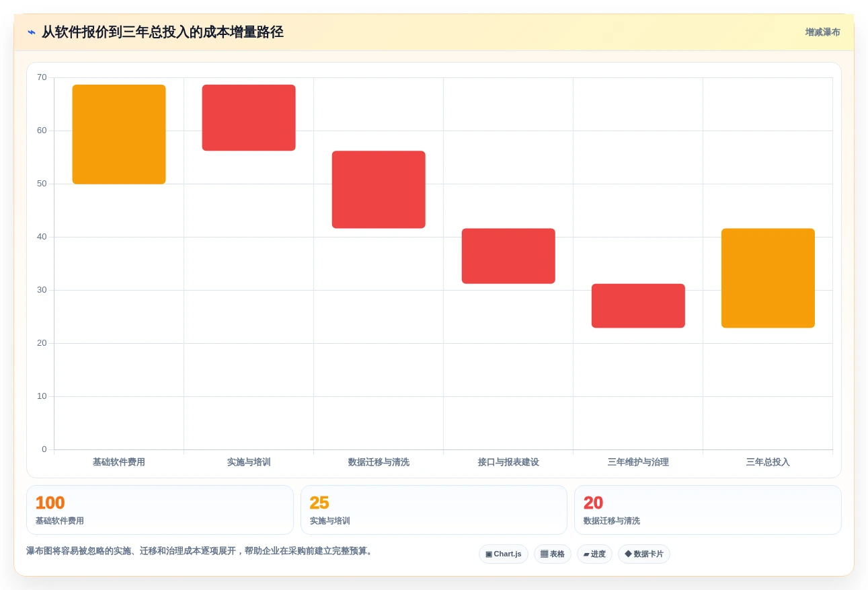Click the Chart.js tag chip
Image resolution: width=868 pixels, height=590 pixels.
pos(504,554)
